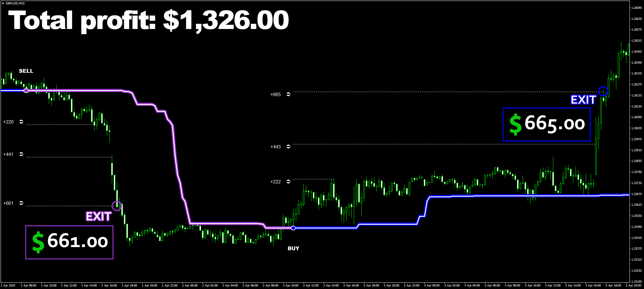
Task: Click the blue EXIT circle marker
Action: tap(603, 91)
